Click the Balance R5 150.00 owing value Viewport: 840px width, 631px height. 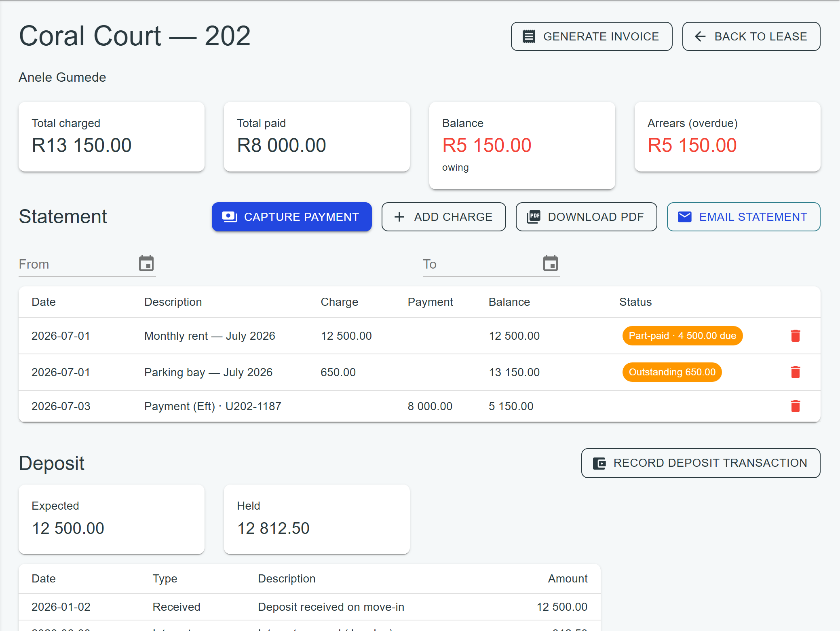point(487,145)
